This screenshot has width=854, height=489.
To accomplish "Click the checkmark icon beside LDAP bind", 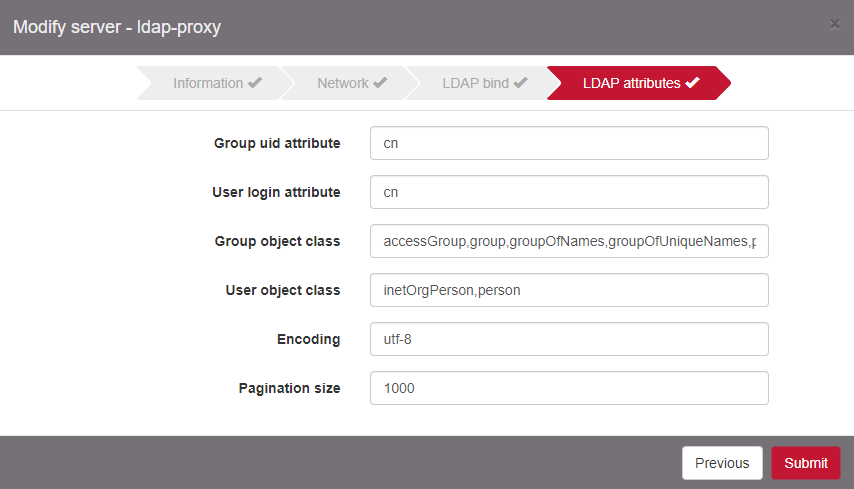I will [520, 83].
